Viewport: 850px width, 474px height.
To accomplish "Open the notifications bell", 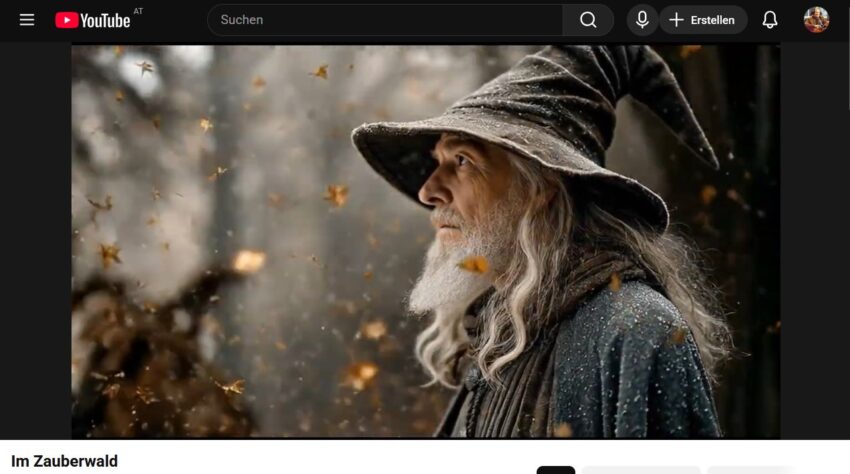I will pyautogui.click(x=770, y=20).
